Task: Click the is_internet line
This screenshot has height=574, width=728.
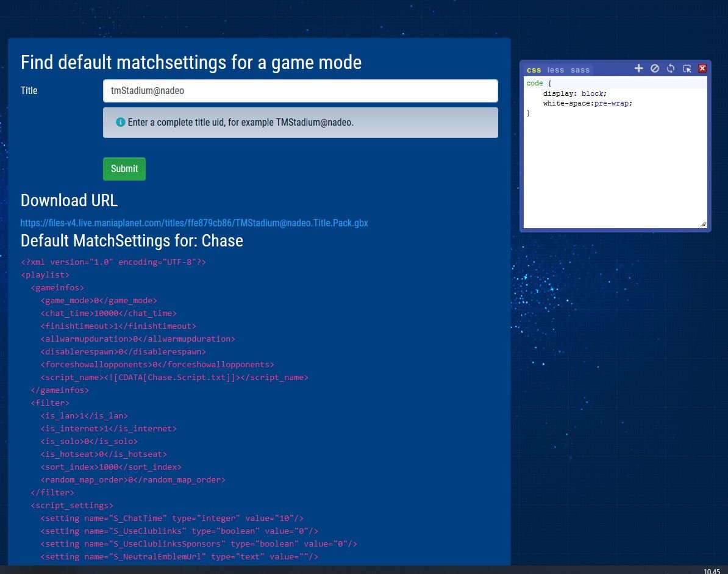Action: (109, 429)
